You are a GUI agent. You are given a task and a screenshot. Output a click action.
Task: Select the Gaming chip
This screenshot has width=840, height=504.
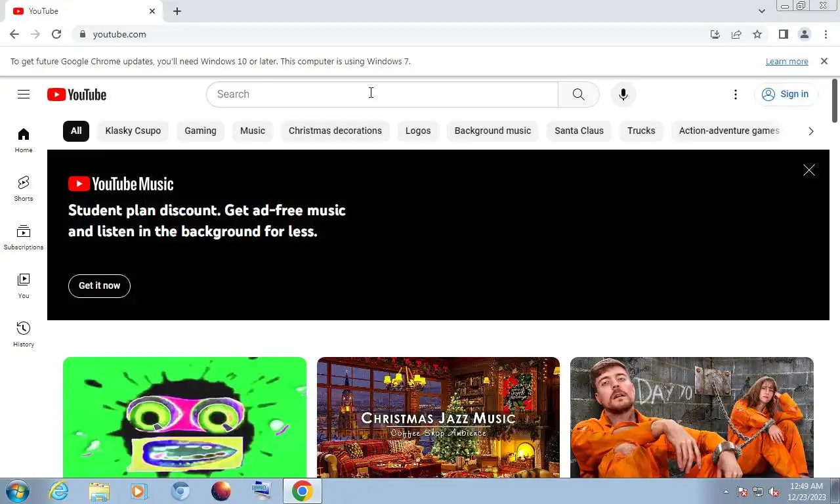pyautogui.click(x=200, y=131)
